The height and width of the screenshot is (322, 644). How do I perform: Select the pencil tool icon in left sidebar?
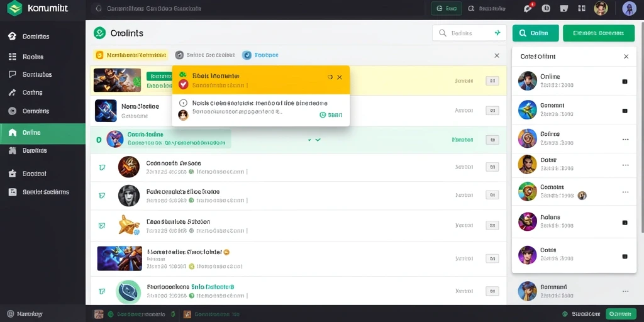13,92
